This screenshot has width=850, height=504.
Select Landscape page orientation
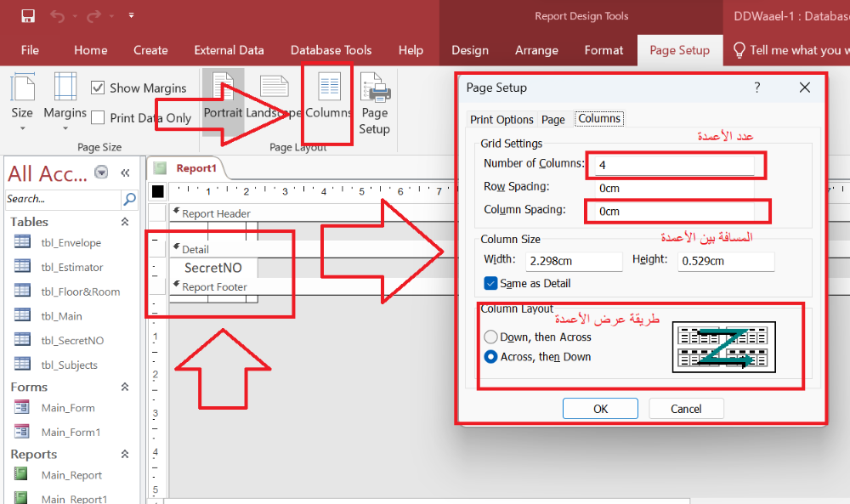tap(274, 98)
